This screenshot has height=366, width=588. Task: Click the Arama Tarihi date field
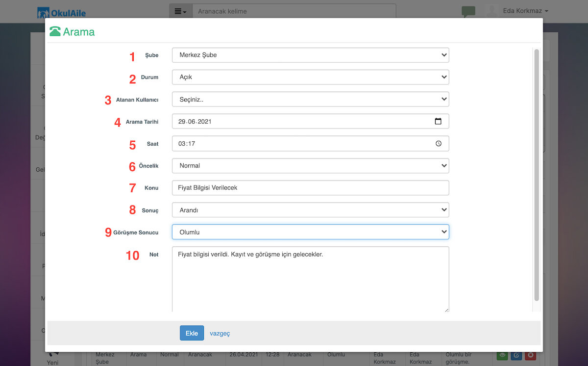[x=310, y=121]
